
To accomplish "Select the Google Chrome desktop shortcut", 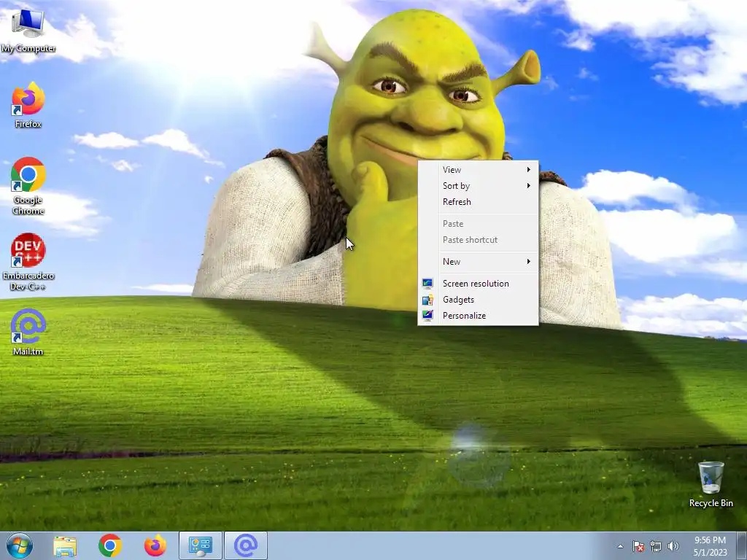I will coord(28,186).
